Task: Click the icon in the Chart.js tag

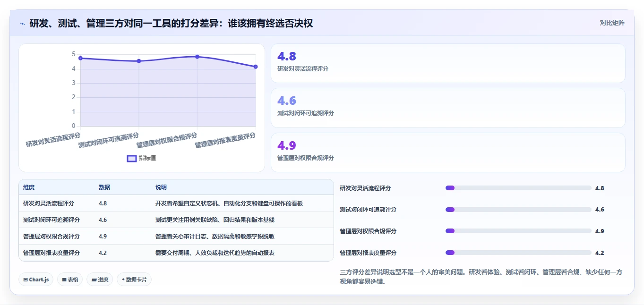Action: pos(25,280)
